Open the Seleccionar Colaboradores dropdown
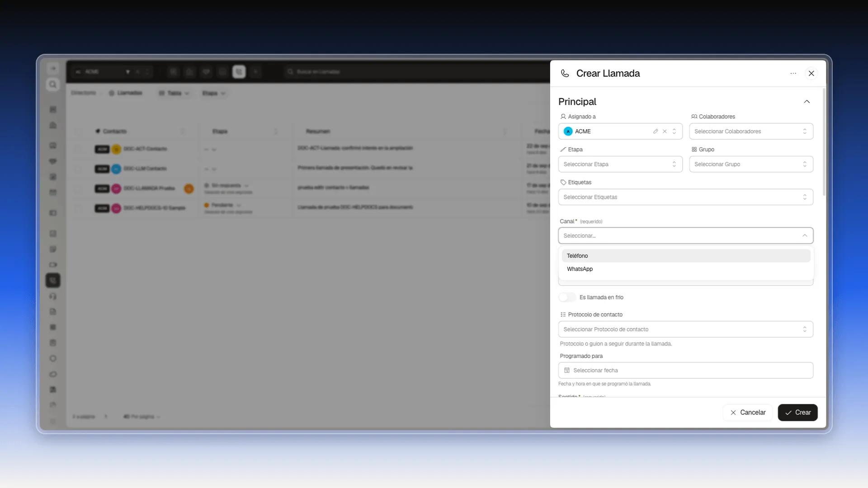 [751, 131]
